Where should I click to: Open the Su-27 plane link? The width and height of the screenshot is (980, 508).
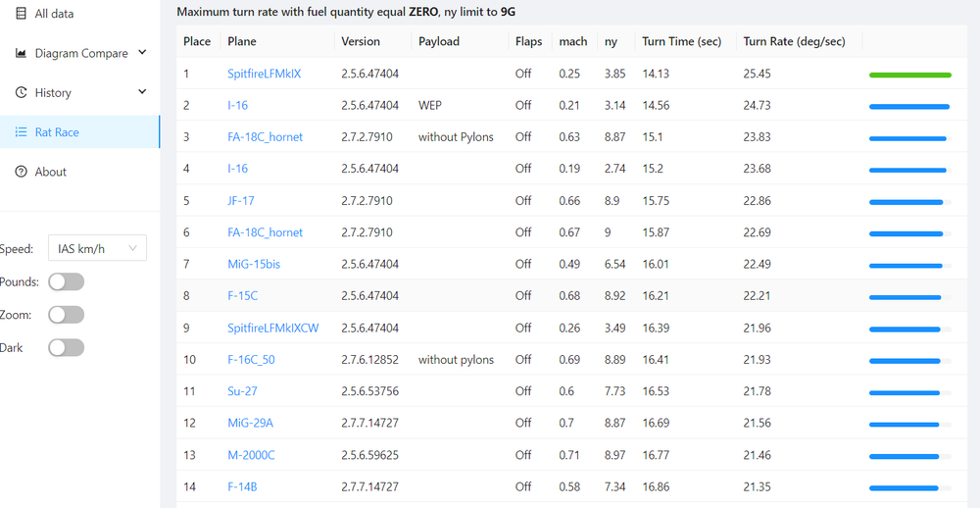point(242,391)
